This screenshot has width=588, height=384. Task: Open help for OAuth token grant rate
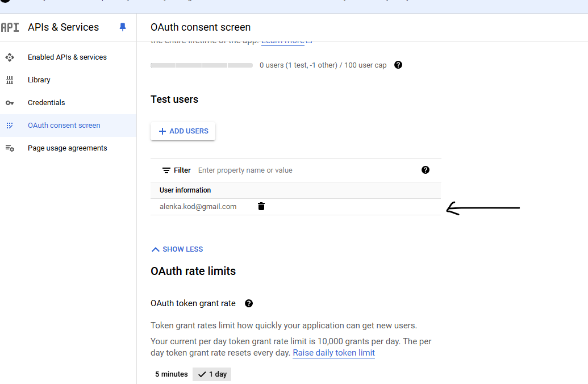(248, 303)
